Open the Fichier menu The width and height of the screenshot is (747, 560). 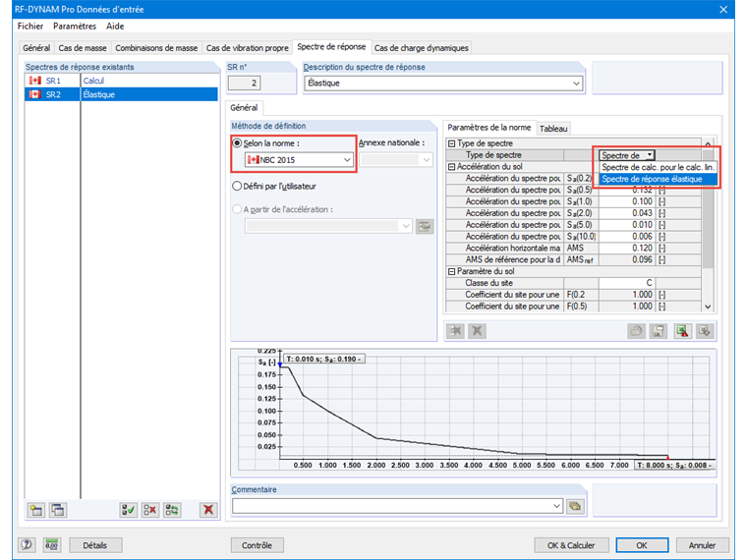[30, 27]
